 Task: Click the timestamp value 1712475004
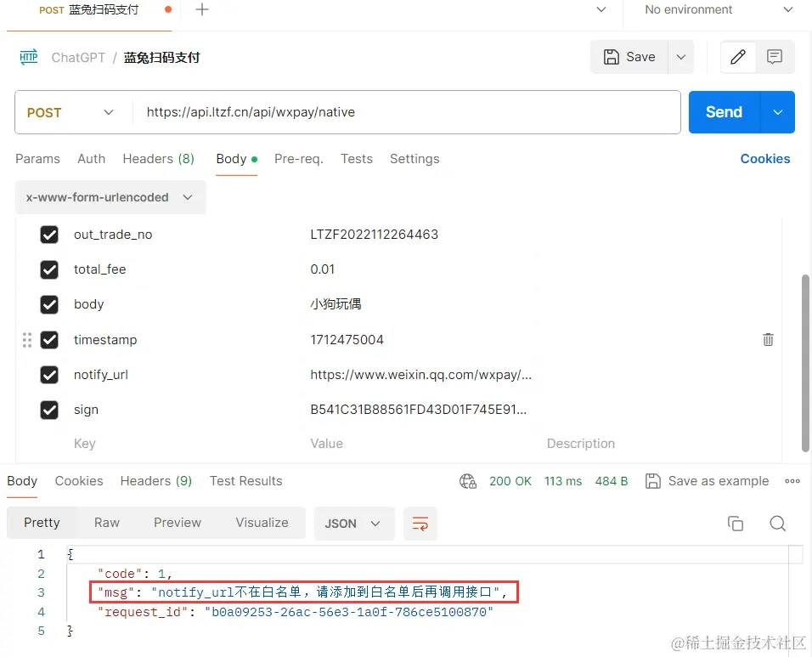point(347,340)
